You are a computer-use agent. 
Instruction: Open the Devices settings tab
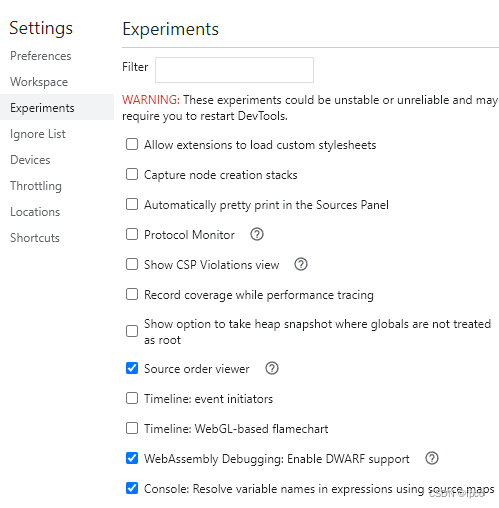(x=30, y=160)
